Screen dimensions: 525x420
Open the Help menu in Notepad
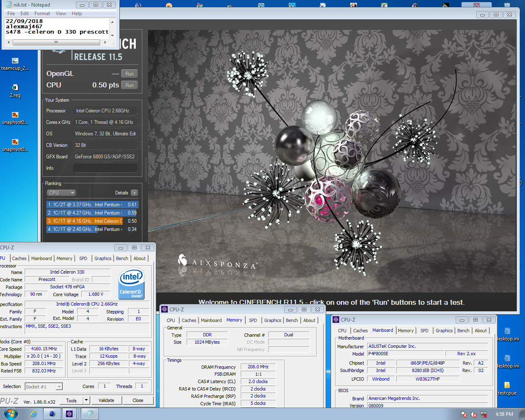[x=77, y=14]
